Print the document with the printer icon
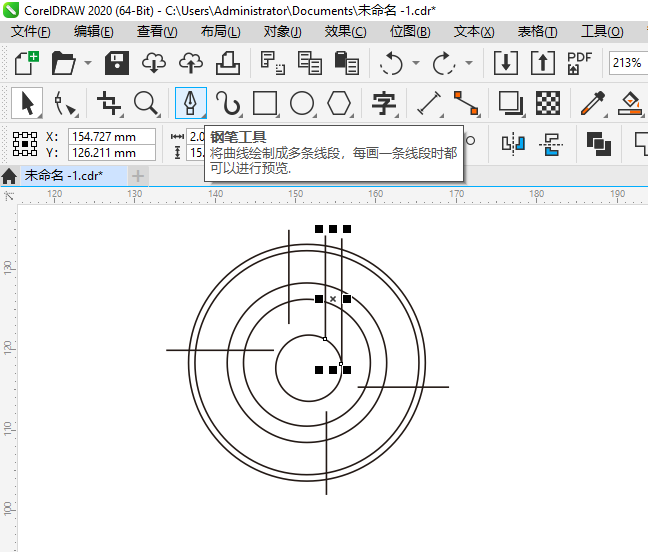 click(228, 63)
